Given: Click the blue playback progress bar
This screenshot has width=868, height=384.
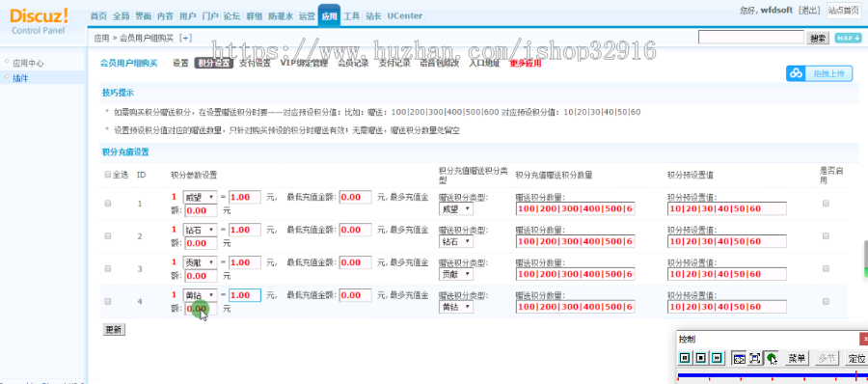Looking at the screenshot, I should (773, 375).
